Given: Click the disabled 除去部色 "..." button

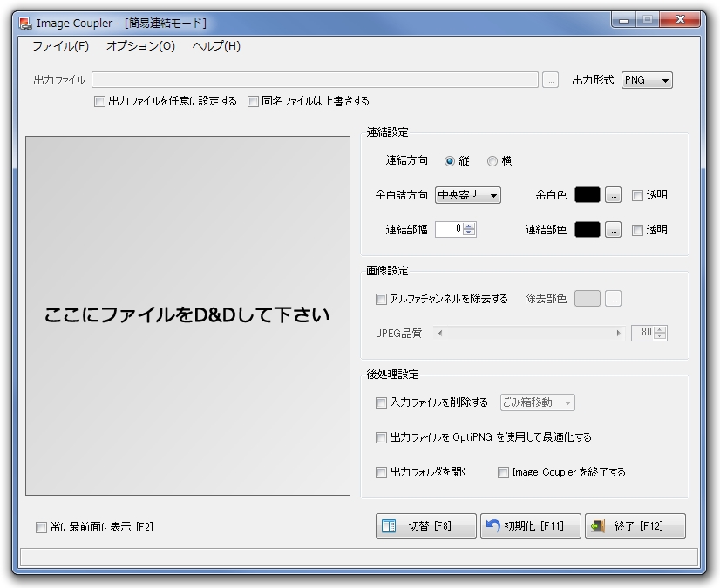Looking at the screenshot, I should (613, 298).
